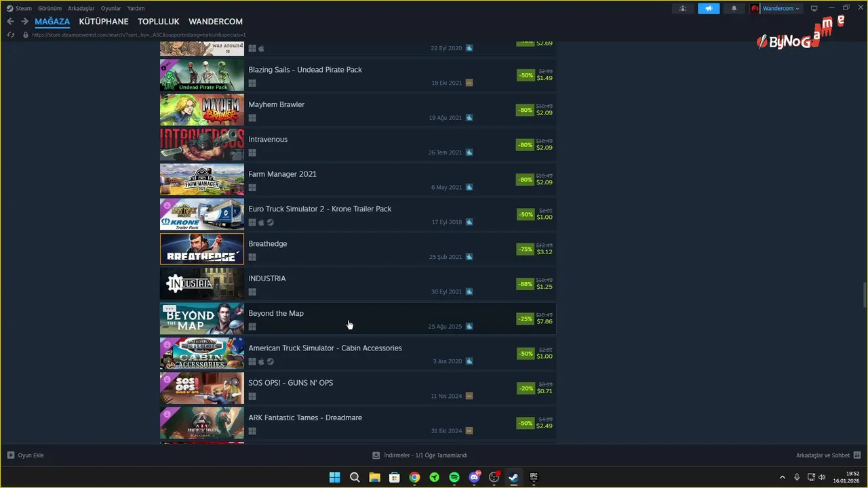Click the $3.12 Breathedge price
The image size is (868, 488).
[x=545, y=252]
